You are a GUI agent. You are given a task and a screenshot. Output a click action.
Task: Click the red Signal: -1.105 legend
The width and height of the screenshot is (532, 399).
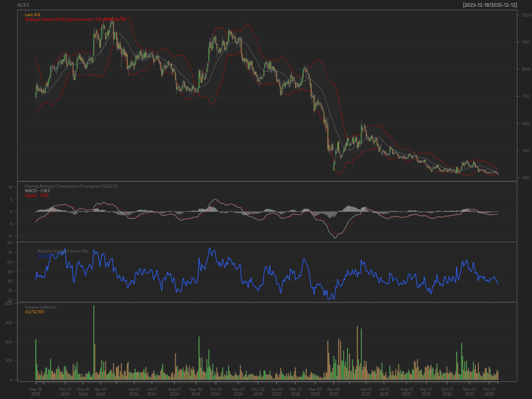pyautogui.click(x=37, y=195)
